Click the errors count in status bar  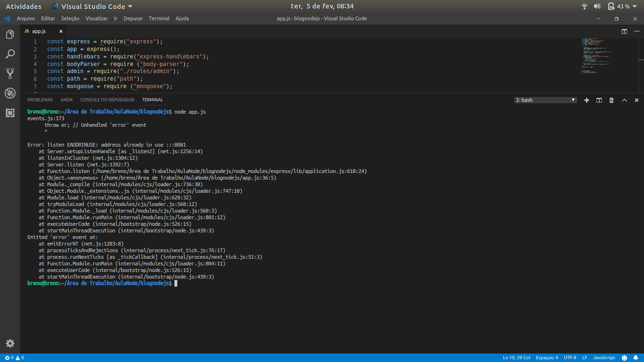[x=9, y=358]
